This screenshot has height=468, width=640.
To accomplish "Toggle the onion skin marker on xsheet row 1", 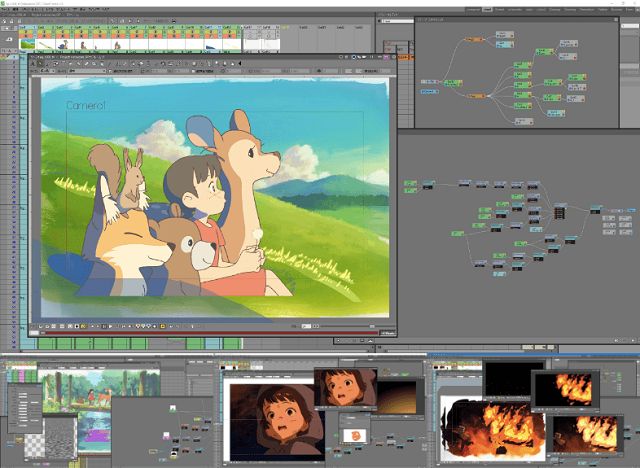I will (x=4, y=57).
